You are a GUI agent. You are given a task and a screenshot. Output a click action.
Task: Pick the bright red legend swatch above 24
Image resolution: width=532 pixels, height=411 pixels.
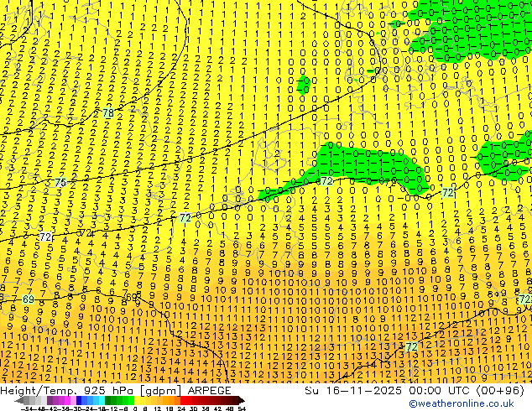(x=183, y=400)
